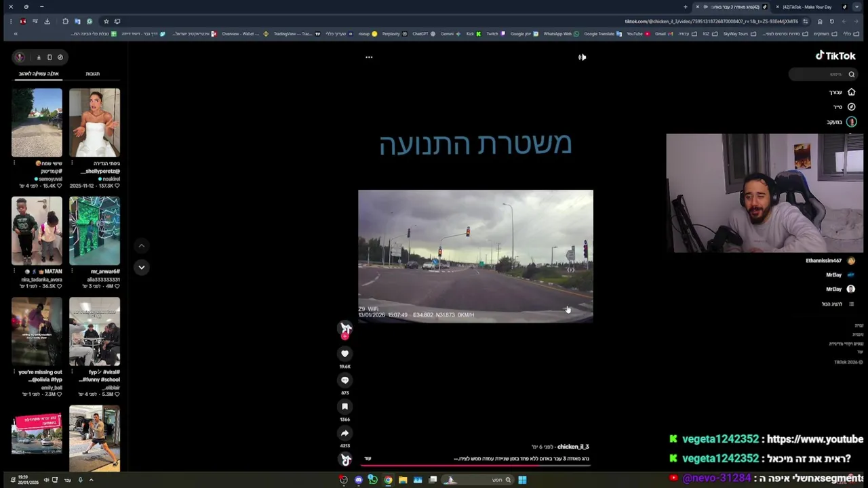
Task: Click the magnifier search icon
Action: click(852, 75)
